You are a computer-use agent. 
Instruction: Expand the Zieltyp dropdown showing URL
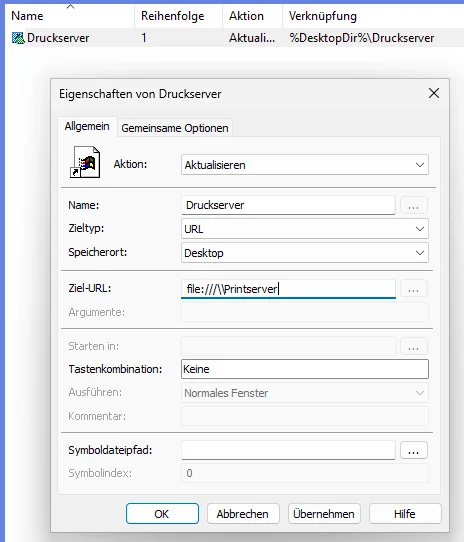pyautogui.click(x=305, y=229)
